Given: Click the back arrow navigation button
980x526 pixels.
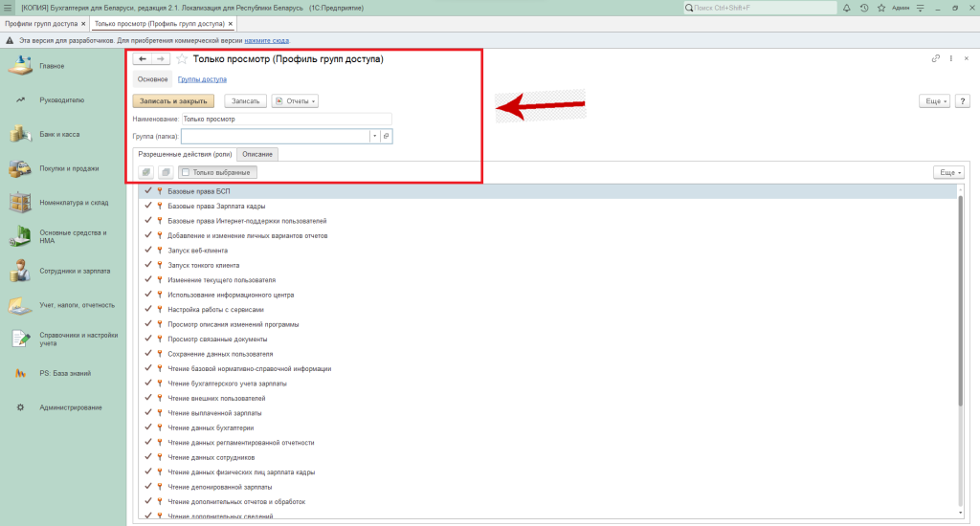Looking at the screenshot, I should tap(143, 59).
